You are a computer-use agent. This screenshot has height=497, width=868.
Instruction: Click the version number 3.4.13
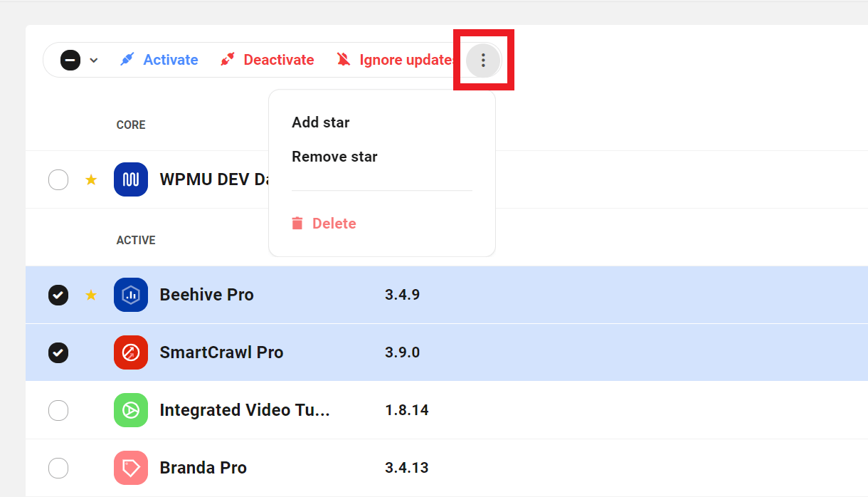pos(406,468)
